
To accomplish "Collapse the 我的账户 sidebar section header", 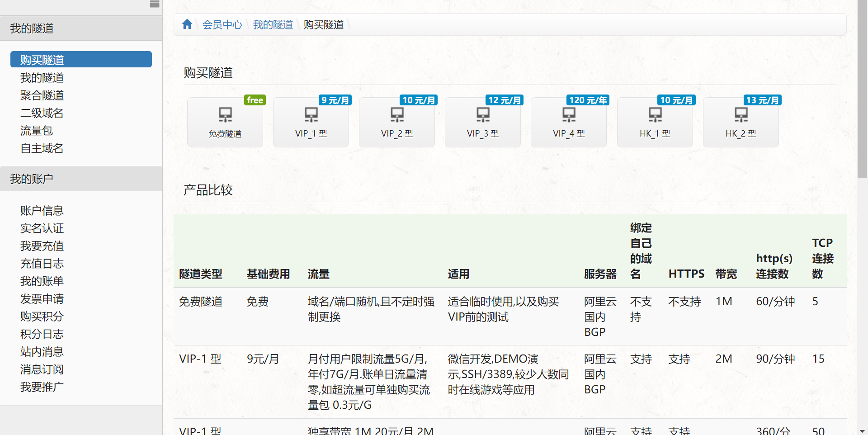I will click(x=81, y=179).
